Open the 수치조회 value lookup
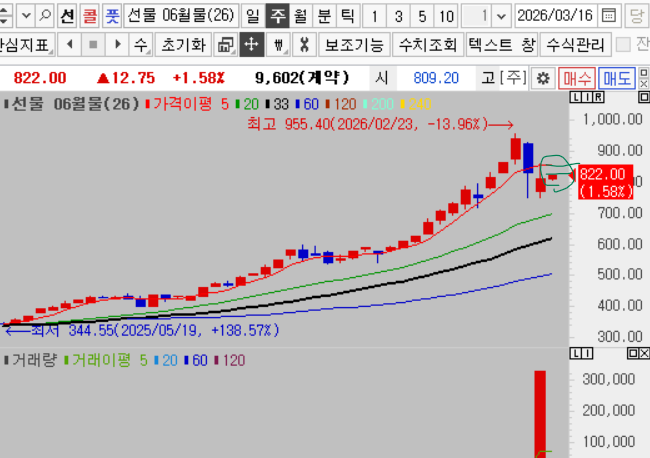Image resolution: width=650 pixels, height=458 pixels. pyautogui.click(x=428, y=44)
